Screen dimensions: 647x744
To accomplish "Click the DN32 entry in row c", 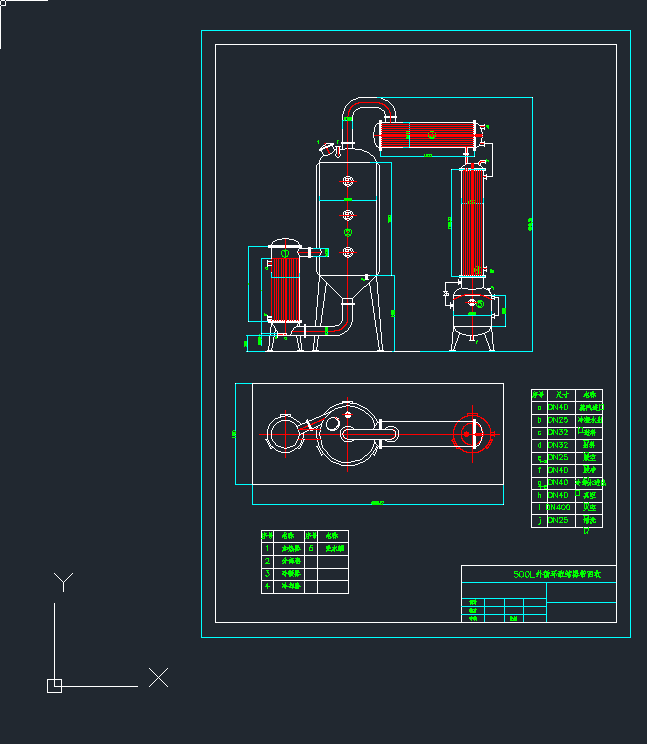I will click(558, 432).
